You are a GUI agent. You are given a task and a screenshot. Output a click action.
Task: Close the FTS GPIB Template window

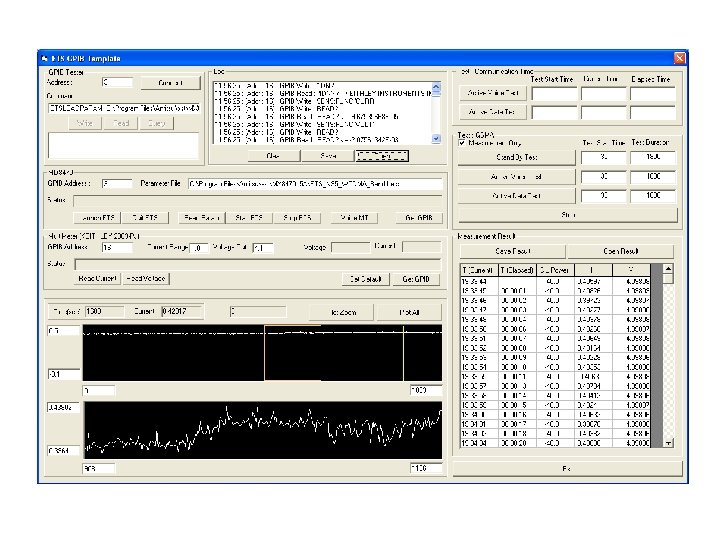pyautogui.click(x=679, y=58)
